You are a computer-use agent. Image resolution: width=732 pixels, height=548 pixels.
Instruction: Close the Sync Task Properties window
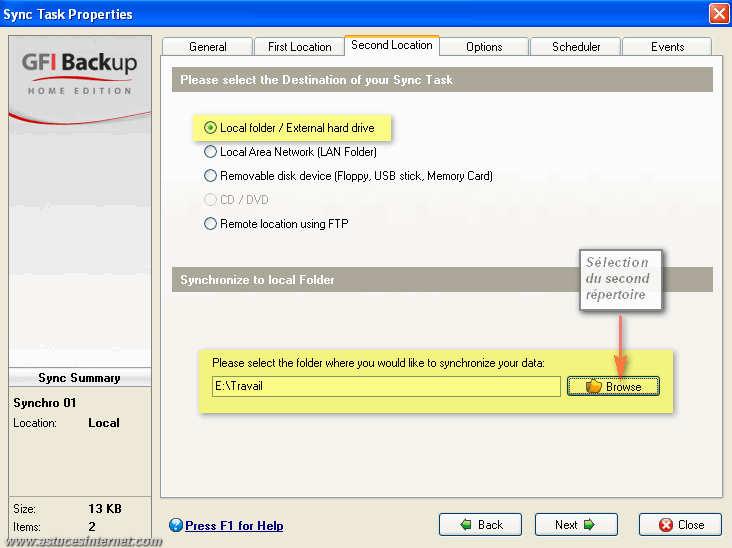coord(719,13)
